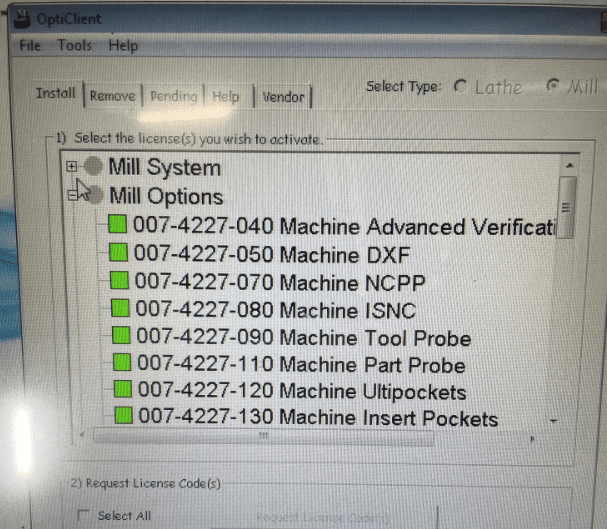Click the license list scroll-up arrow
This screenshot has height=529, width=607.
click(567, 165)
